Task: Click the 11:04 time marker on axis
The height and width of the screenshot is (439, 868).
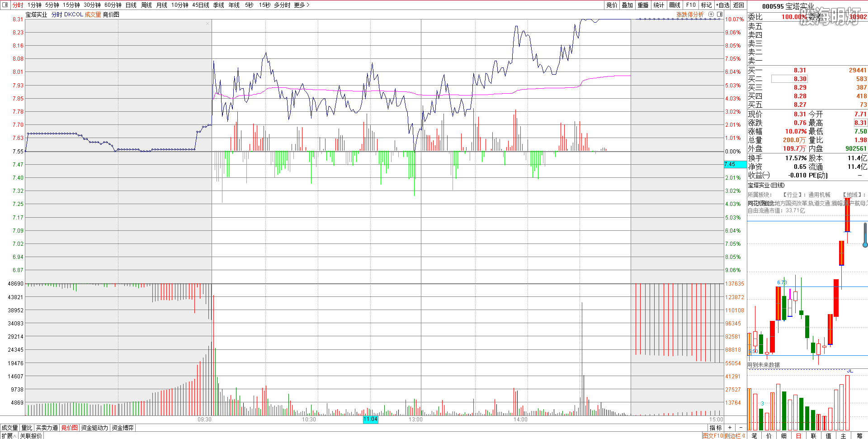Action: click(x=370, y=420)
